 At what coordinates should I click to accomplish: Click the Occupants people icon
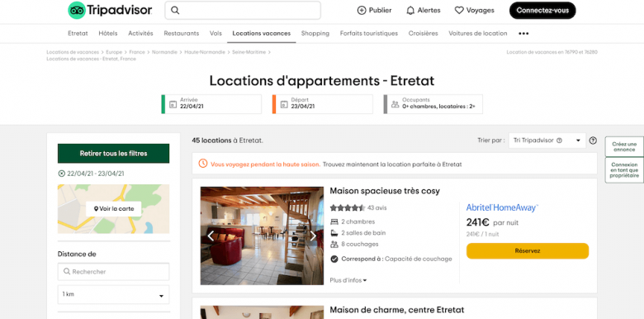395,104
